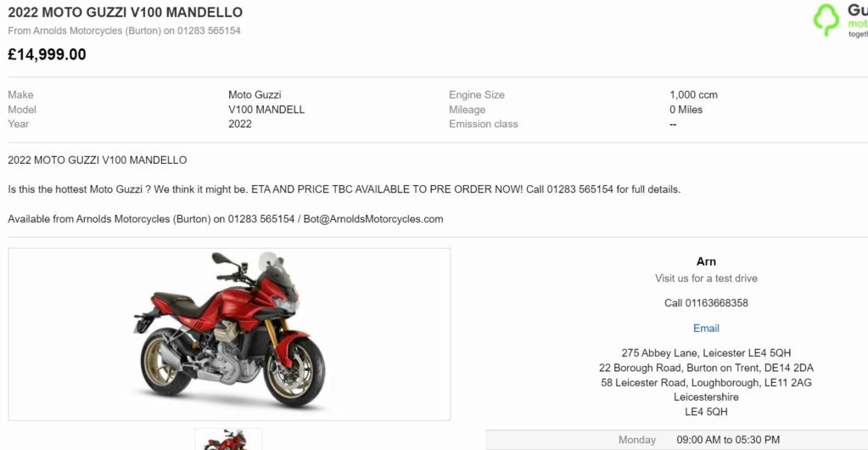Click the 1,000 ccm engine size value
This screenshot has width=868, height=450.
pos(693,95)
